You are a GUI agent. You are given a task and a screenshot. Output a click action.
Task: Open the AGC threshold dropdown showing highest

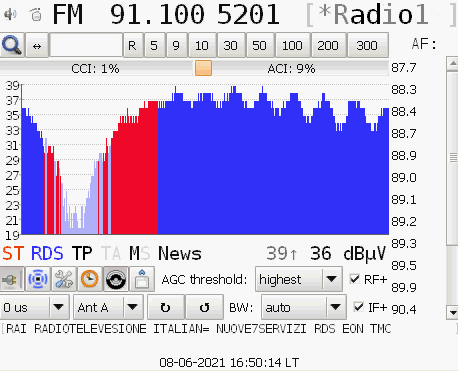[299, 279]
